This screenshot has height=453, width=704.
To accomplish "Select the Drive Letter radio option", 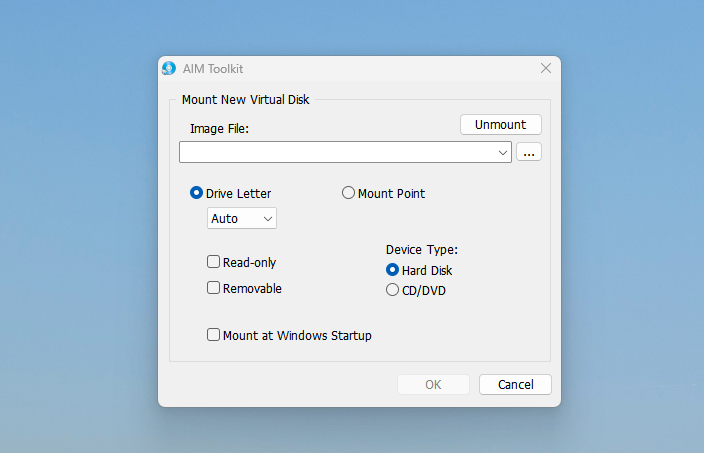I will 196,193.
